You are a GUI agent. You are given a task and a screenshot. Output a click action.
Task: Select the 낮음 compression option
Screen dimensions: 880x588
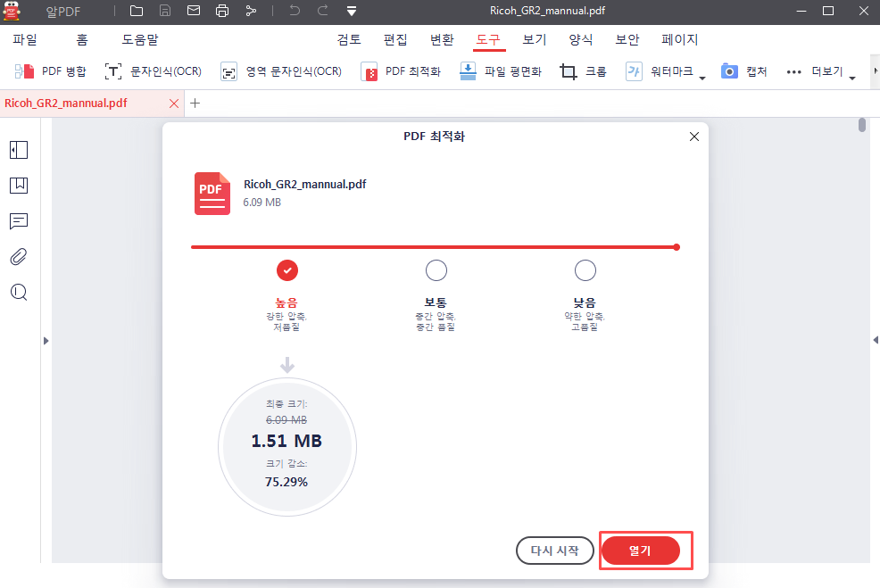pos(585,270)
